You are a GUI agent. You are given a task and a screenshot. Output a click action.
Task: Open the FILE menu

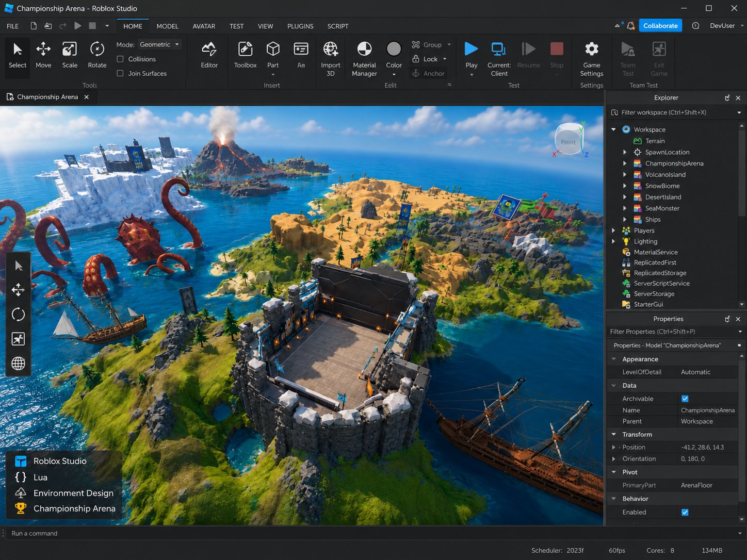[12, 26]
